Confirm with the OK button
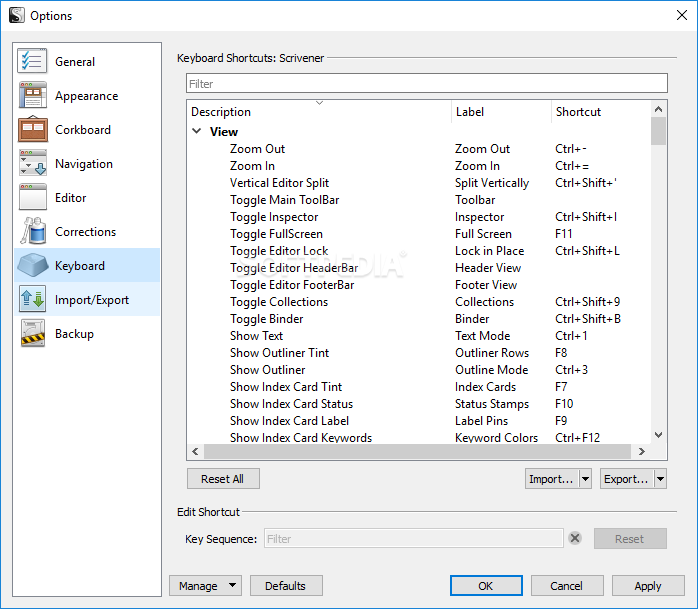Viewport: 698px width, 609px height. (486, 585)
